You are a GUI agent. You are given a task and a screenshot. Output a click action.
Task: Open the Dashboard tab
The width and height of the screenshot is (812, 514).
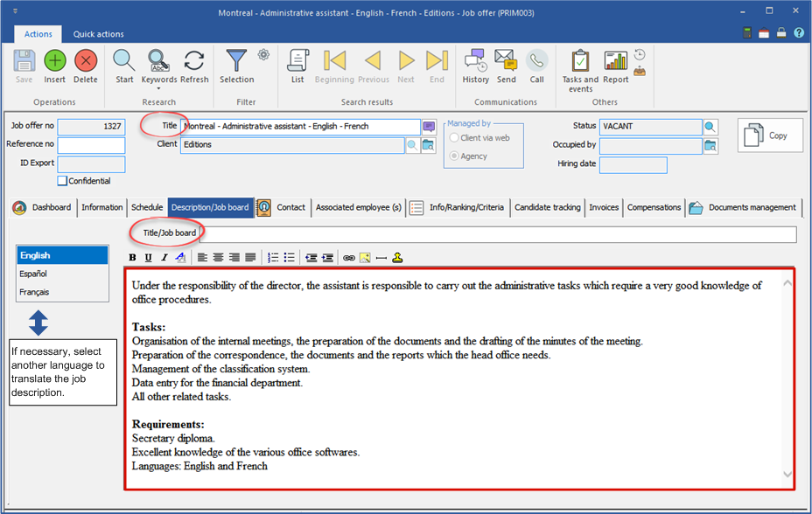(x=41, y=207)
